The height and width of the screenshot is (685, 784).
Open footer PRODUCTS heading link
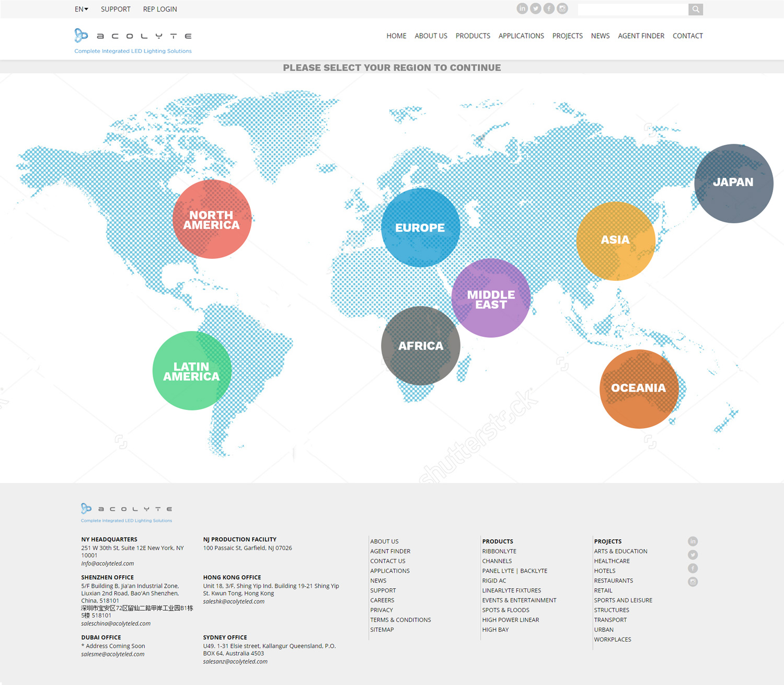click(498, 541)
